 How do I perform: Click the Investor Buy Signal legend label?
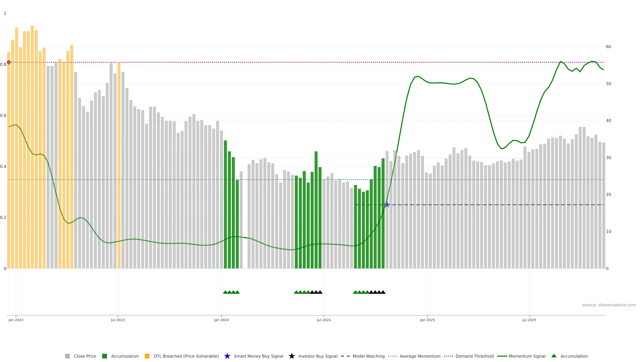[318, 356]
